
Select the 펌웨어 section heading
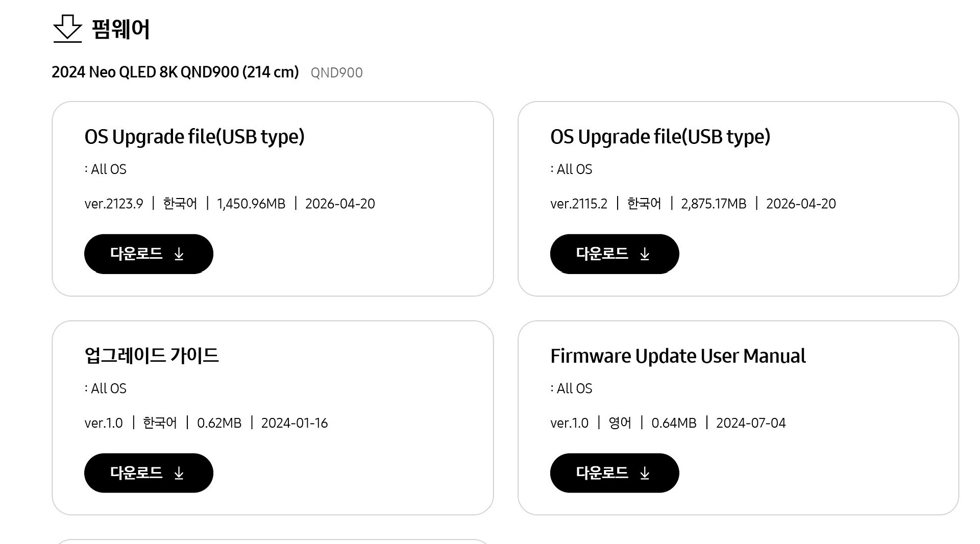[120, 29]
